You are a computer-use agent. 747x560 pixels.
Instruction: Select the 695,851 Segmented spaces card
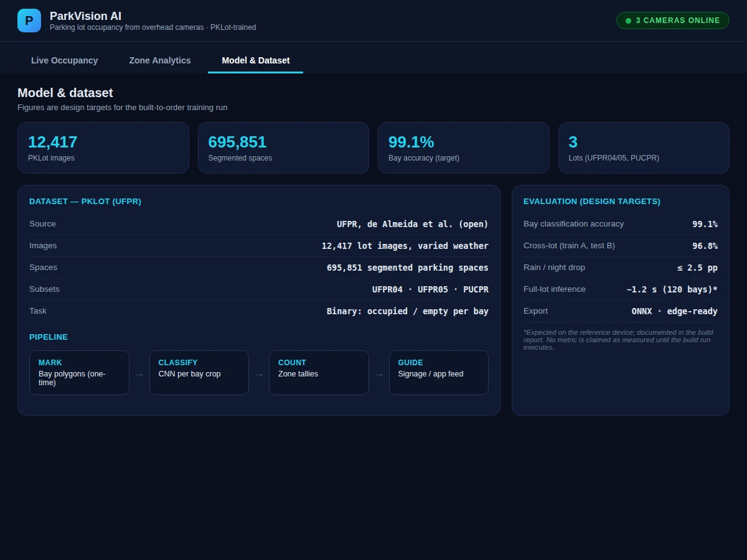coord(283,147)
